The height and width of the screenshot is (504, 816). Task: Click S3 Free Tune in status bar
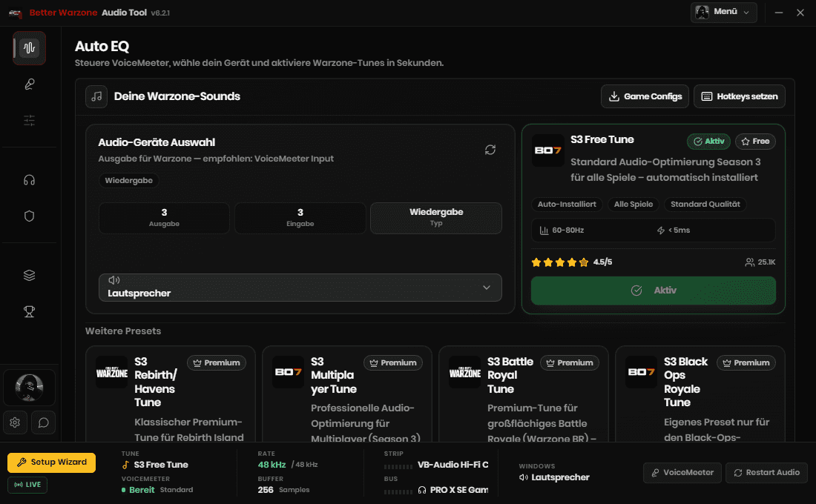click(161, 465)
